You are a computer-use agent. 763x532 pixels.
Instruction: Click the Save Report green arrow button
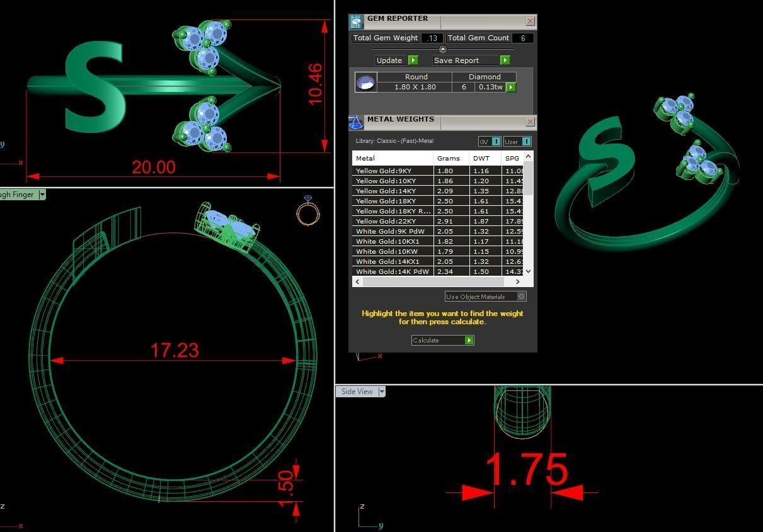505,60
